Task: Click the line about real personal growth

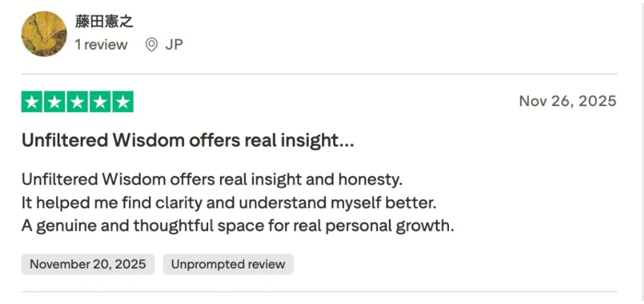Action: click(x=238, y=226)
